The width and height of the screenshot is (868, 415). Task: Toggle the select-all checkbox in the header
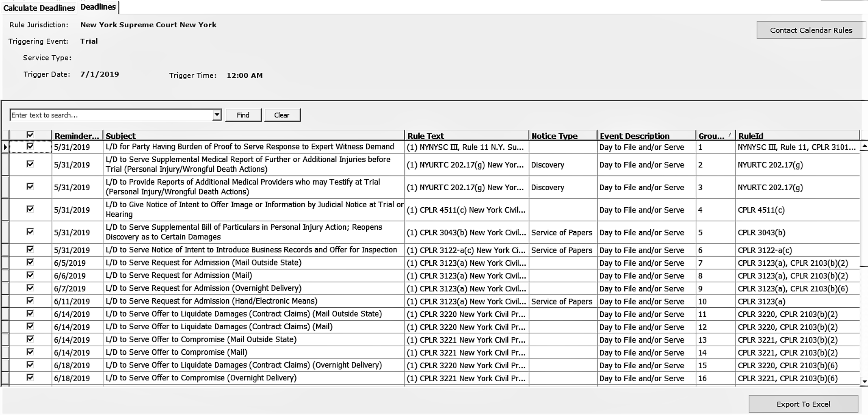(30, 135)
